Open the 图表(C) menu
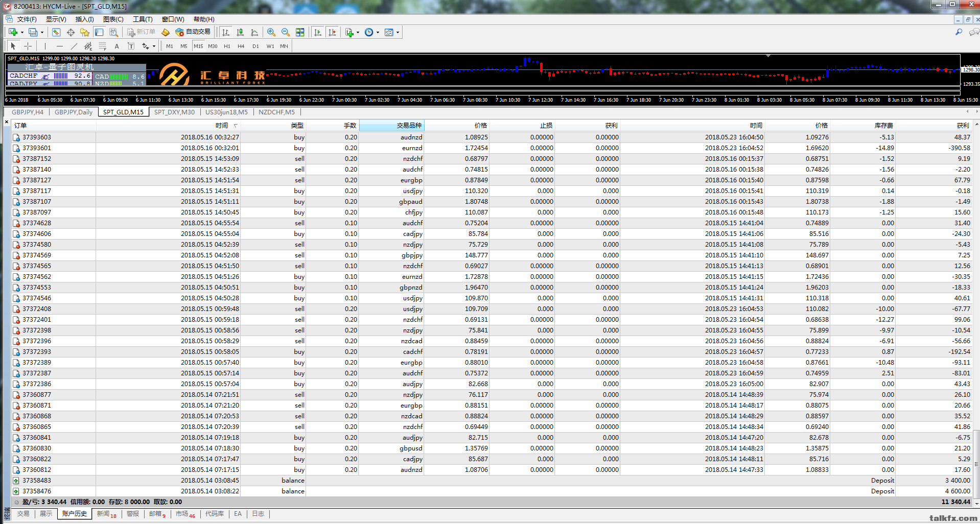Image resolution: width=980 pixels, height=524 pixels. coord(113,19)
